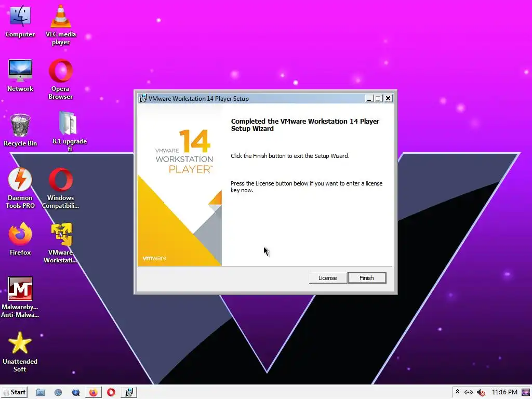532x399 pixels.
Task: Open the 8.1 upgrade folder icon
Action: pos(69,130)
